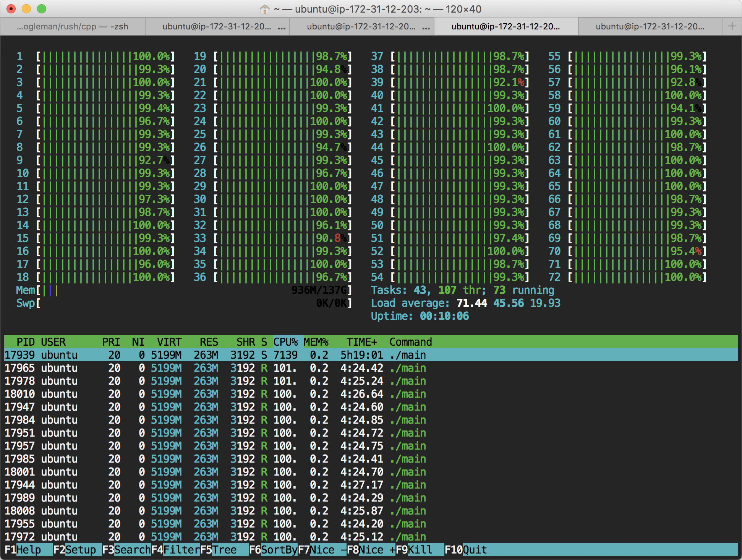Open F6 SortBy in htop footer
Viewport: 742px width, 560px height.
click(273, 550)
